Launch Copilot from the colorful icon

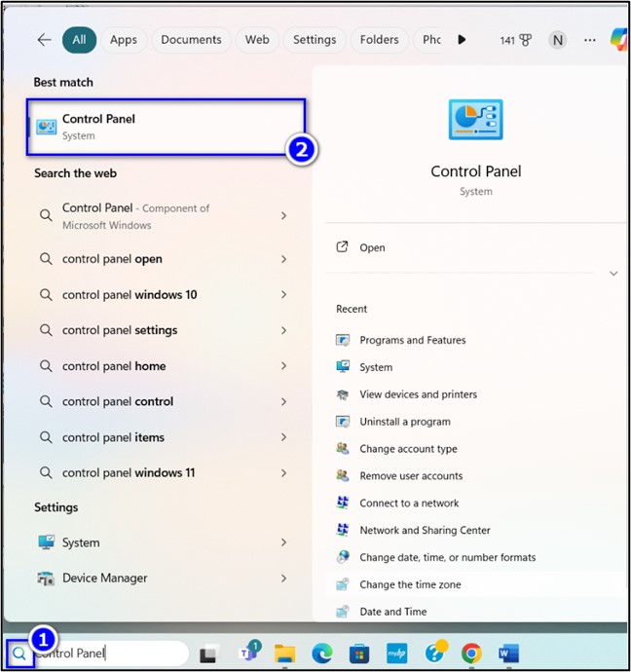coord(619,39)
